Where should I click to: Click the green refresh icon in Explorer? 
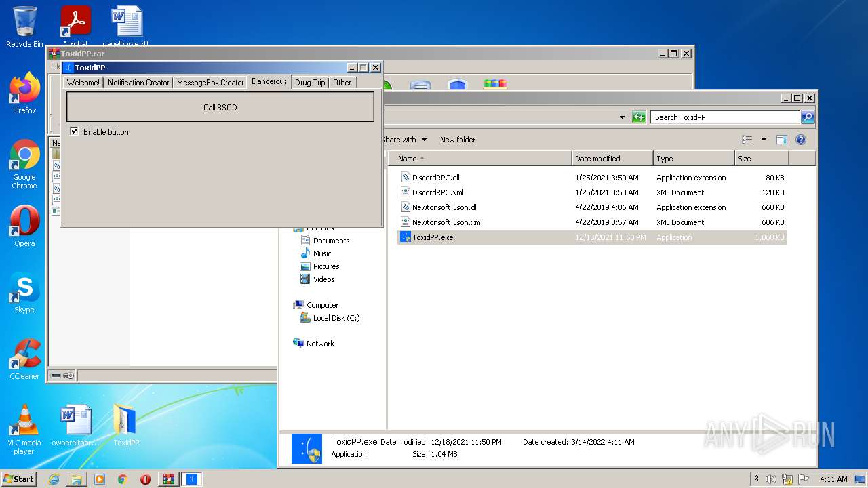point(639,117)
